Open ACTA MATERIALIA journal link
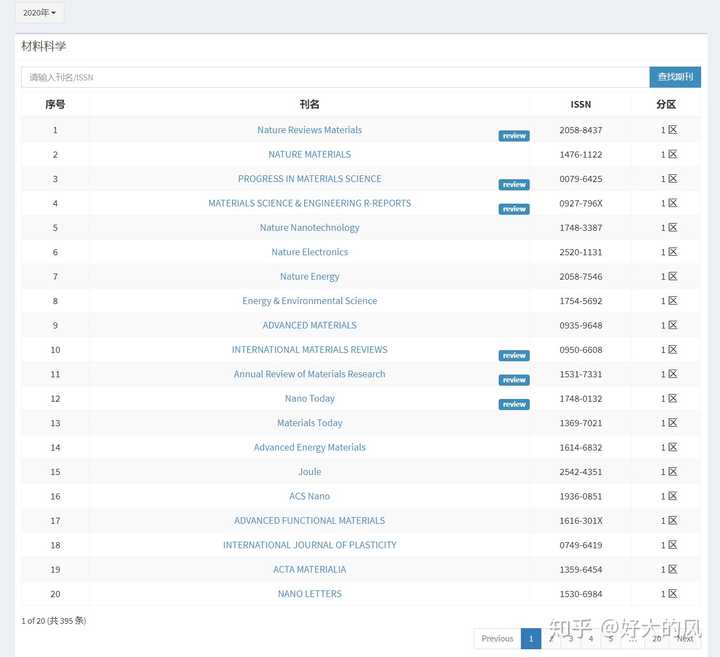 [309, 569]
